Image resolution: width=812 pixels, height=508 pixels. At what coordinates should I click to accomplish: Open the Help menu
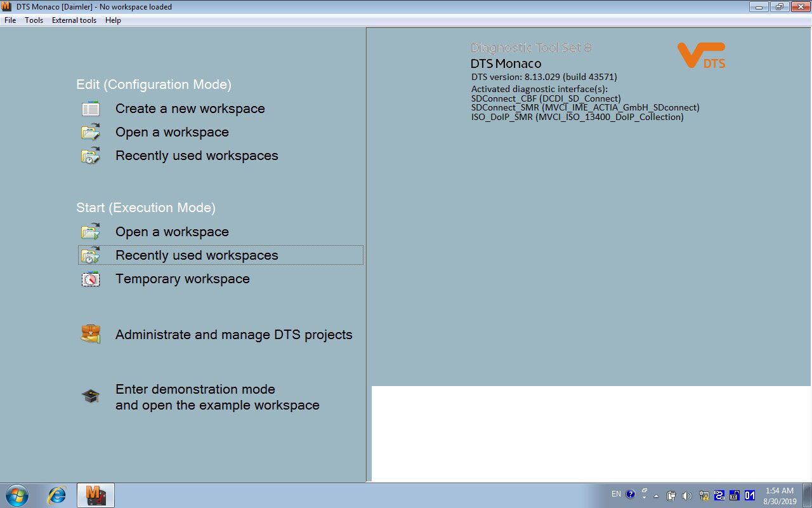point(113,20)
